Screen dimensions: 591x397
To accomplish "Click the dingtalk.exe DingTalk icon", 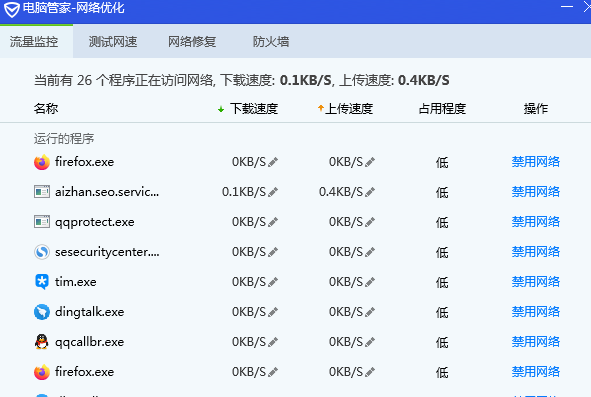I will coord(42,312).
